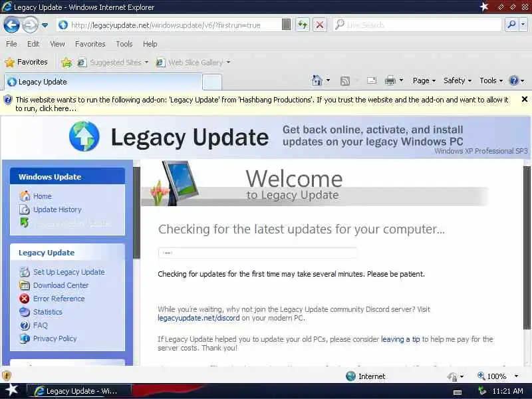Click Add to Favorites Bar icon
The height and width of the screenshot is (399, 532).
[66, 63]
